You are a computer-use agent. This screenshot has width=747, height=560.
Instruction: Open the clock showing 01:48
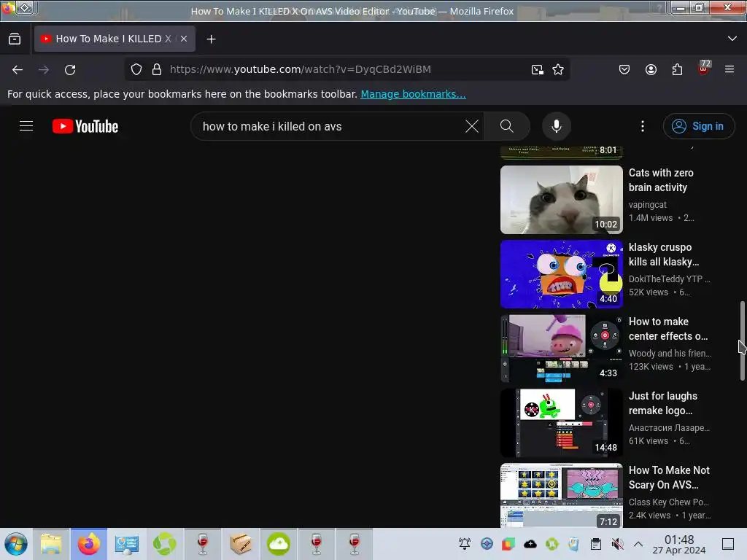pyautogui.click(x=679, y=544)
